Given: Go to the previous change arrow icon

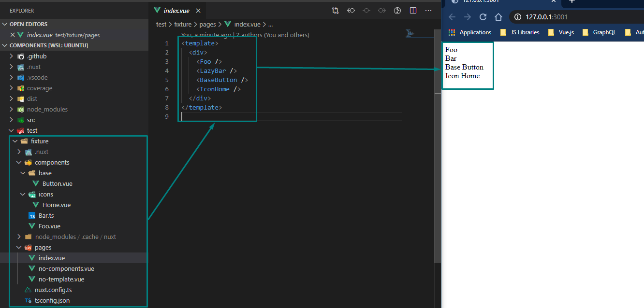Looking at the screenshot, I should point(351,11).
